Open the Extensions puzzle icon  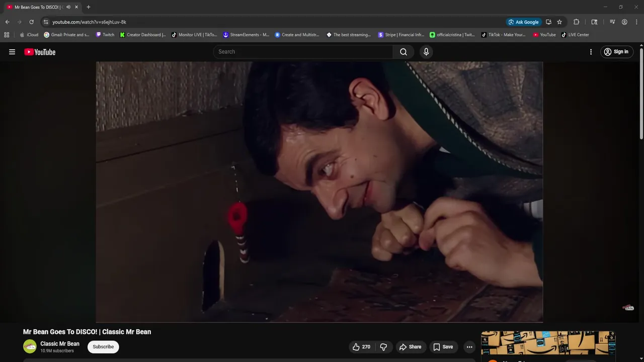click(x=577, y=22)
